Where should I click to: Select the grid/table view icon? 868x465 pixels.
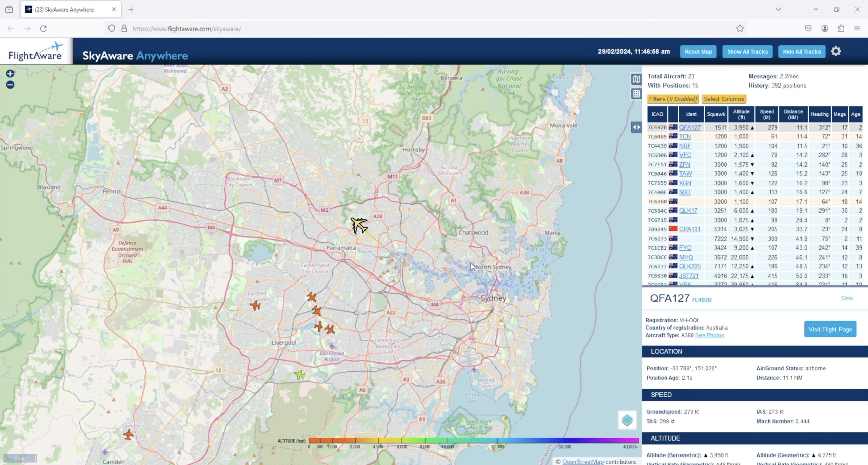pyautogui.click(x=636, y=94)
